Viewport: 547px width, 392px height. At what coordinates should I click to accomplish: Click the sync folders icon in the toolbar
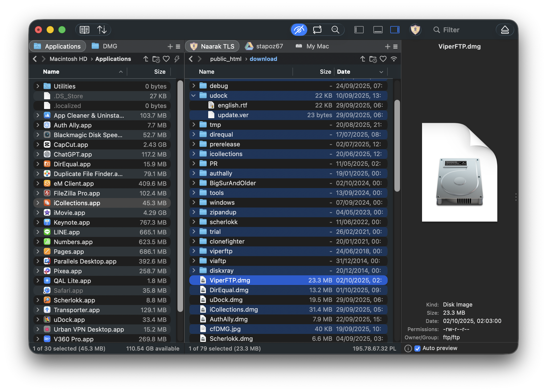click(x=317, y=30)
